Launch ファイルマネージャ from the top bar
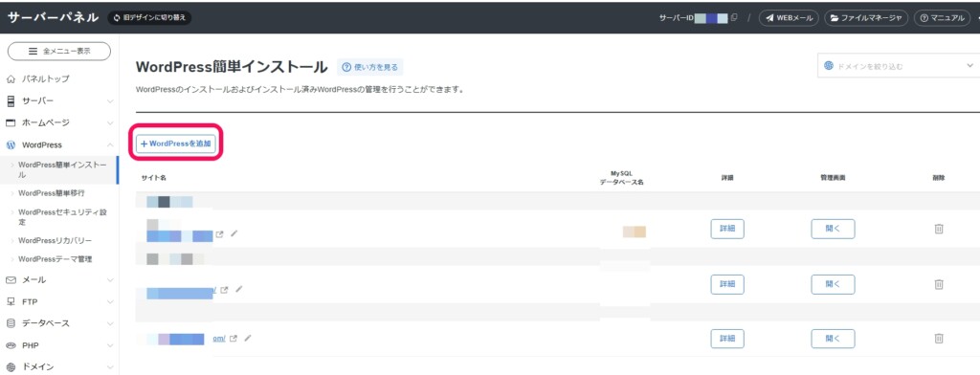 pyautogui.click(x=865, y=18)
